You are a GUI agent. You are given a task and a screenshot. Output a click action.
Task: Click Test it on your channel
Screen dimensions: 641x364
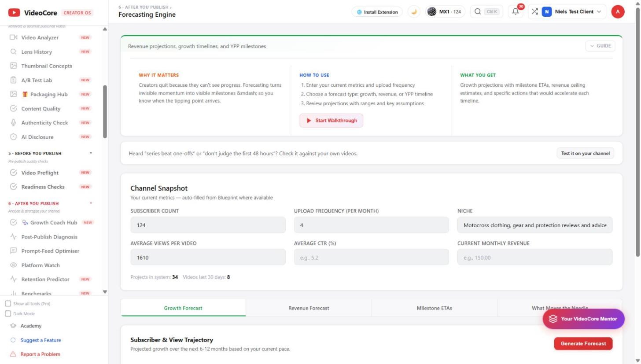[x=586, y=153]
